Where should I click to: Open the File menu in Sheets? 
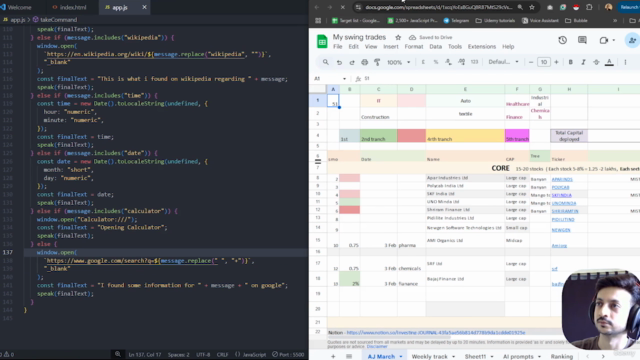[338, 47]
